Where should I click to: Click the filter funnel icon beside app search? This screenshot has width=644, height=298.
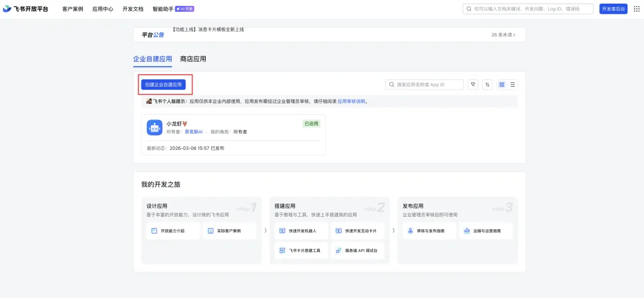coord(473,85)
